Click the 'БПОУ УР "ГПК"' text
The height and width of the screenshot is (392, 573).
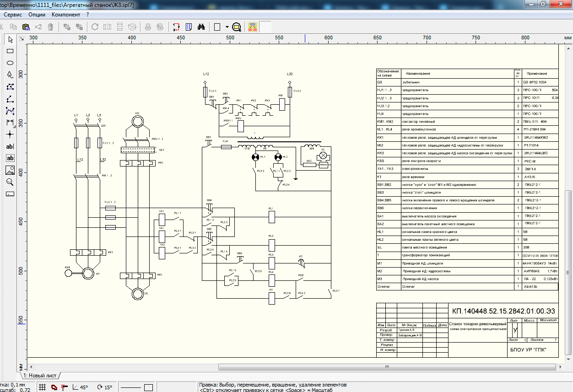pyautogui.click(x=528, y=350)
